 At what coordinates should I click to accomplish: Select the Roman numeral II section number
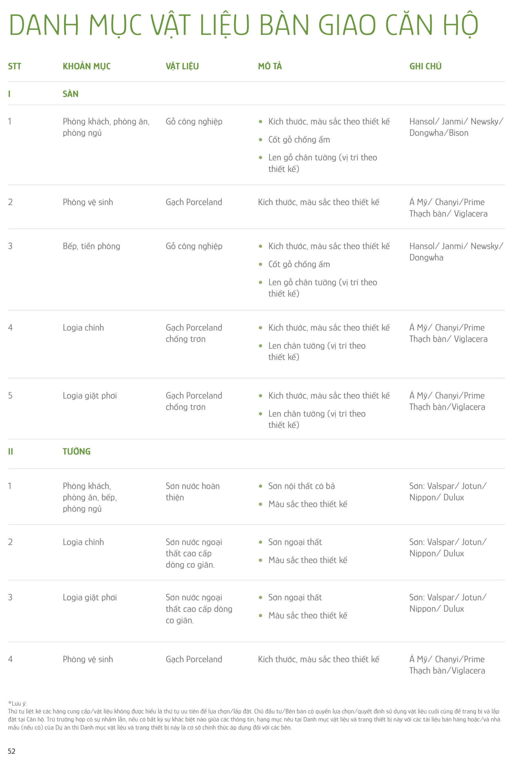[x=11, y=451]
